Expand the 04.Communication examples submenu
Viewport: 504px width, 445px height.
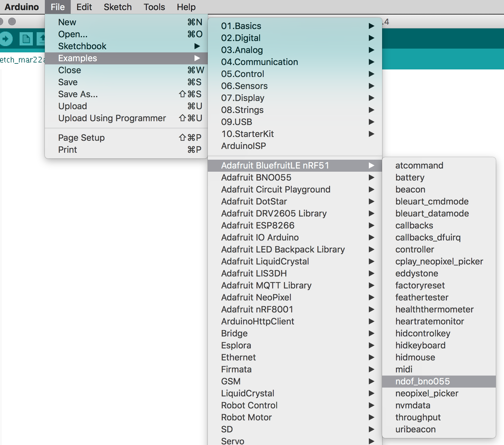click(x=295, y=62)
